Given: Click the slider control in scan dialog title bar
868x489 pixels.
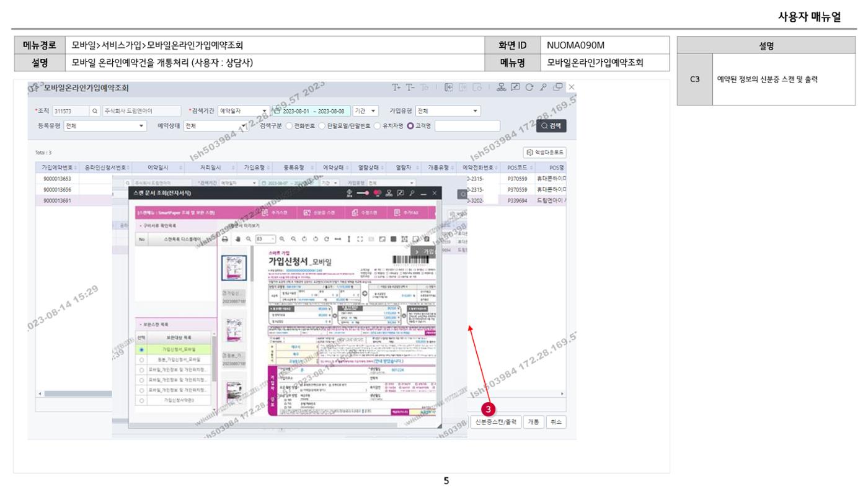Looking at the screenshot, I should pyautogui.click(x=363, y=194).
